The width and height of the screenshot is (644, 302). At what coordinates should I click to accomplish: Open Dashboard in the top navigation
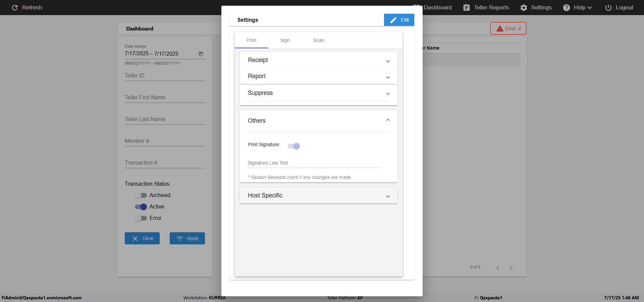point(433,7)
